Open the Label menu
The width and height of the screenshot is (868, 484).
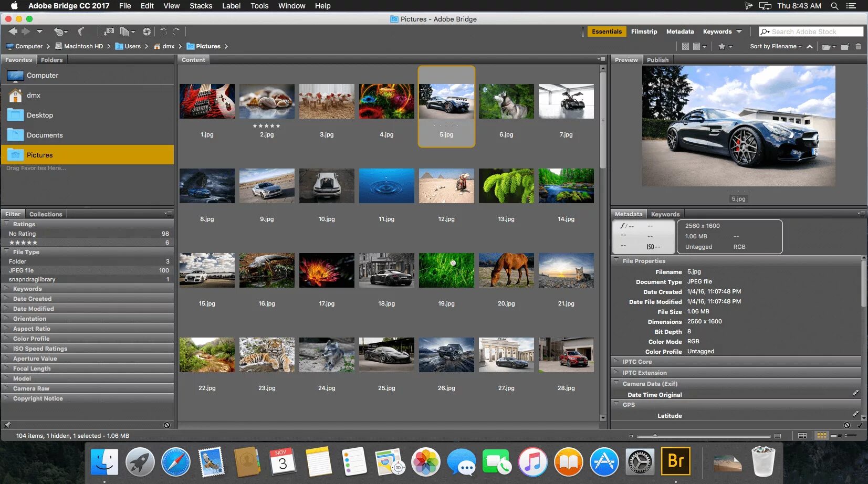coord(231,6)
